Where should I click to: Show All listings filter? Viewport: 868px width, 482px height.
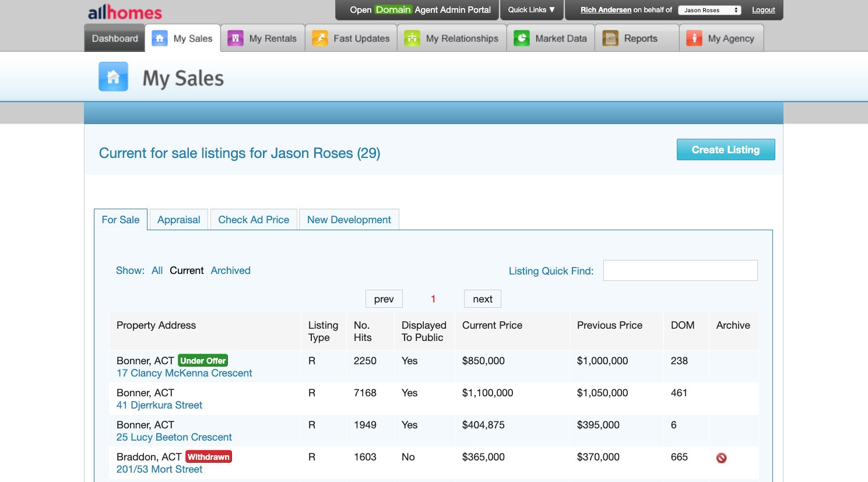click(x=157, y=270)
